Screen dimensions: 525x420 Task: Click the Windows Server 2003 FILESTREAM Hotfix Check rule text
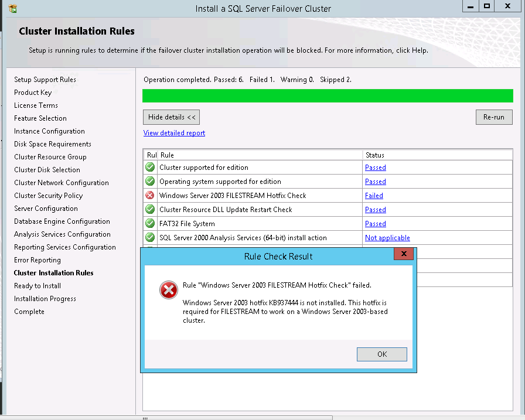(233, 196)
